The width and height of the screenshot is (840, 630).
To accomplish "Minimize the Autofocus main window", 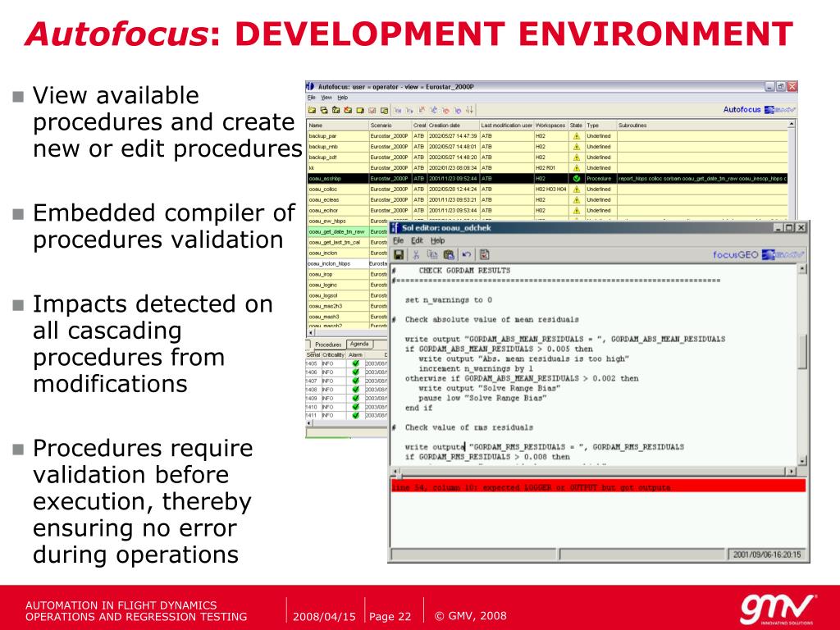I will [x=769, y=86].
